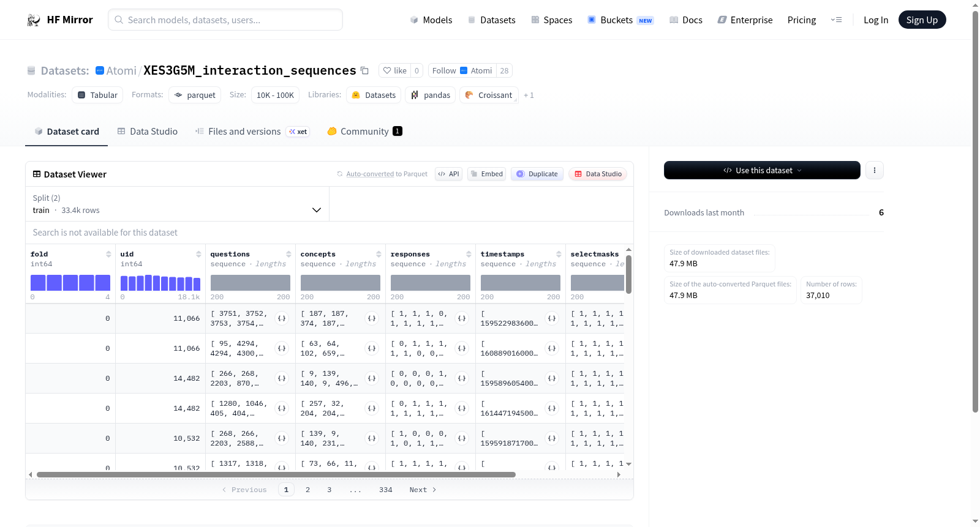Open Buckets in the navigation

pyautogui.click(x=620, y=20)
